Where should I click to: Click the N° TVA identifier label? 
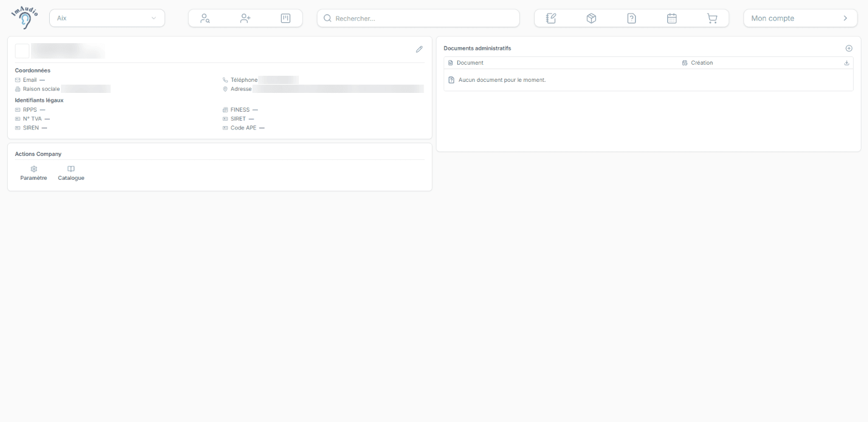(32, 119)
